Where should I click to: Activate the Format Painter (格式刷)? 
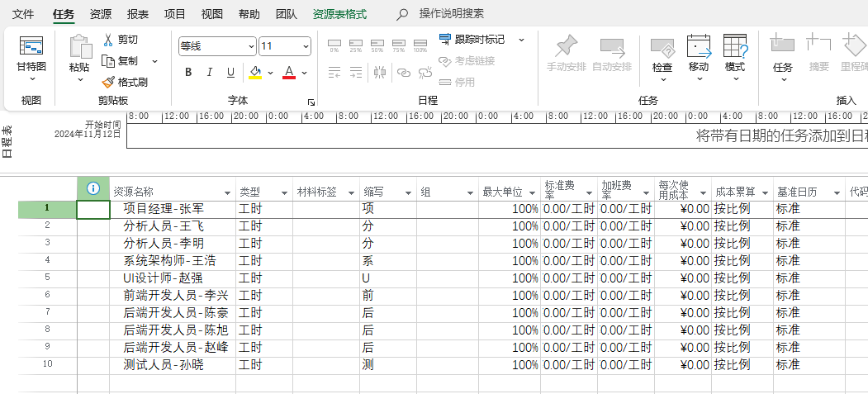tap(125, 83)
